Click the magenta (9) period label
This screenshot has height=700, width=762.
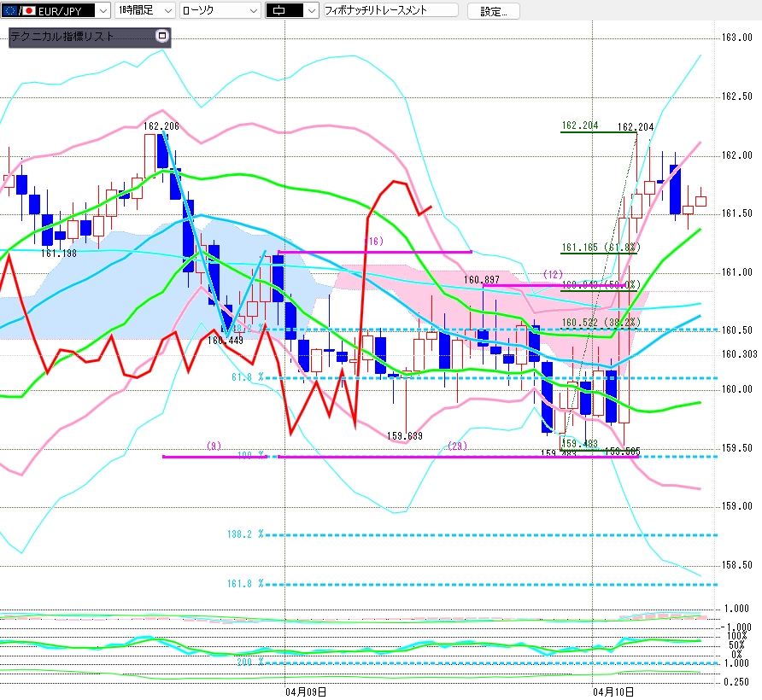pos(214,446)
